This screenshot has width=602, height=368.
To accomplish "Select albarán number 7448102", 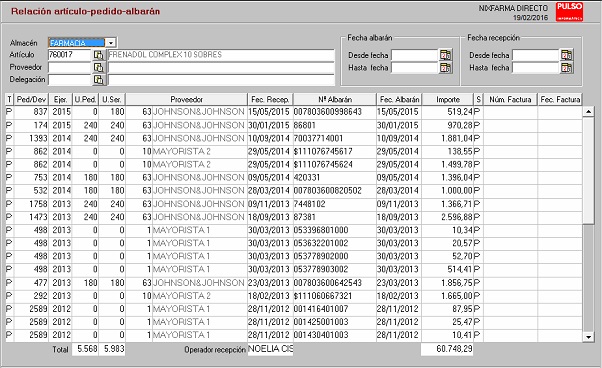I will (x=309, y=204).
